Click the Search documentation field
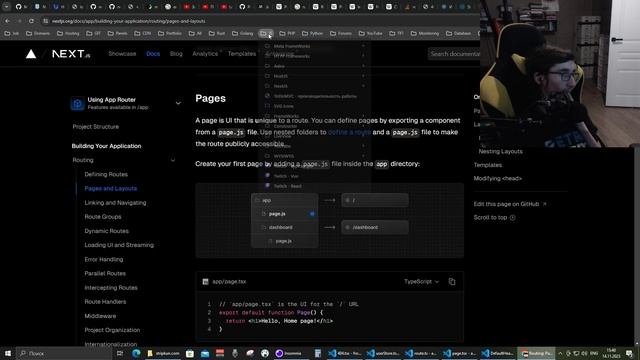Image resolution: width=640 pixels, height=360 pixels. pyautogui.click(x=454, y=54)
